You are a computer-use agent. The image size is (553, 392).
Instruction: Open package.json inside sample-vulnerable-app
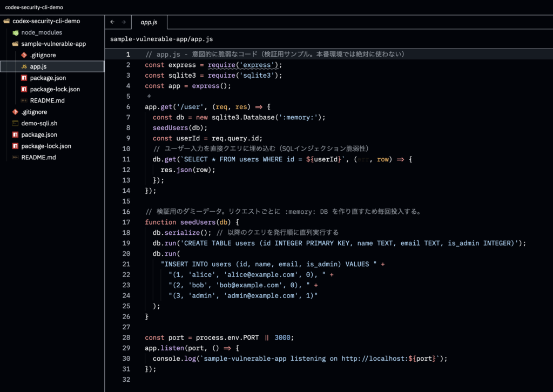pos(48,78)
